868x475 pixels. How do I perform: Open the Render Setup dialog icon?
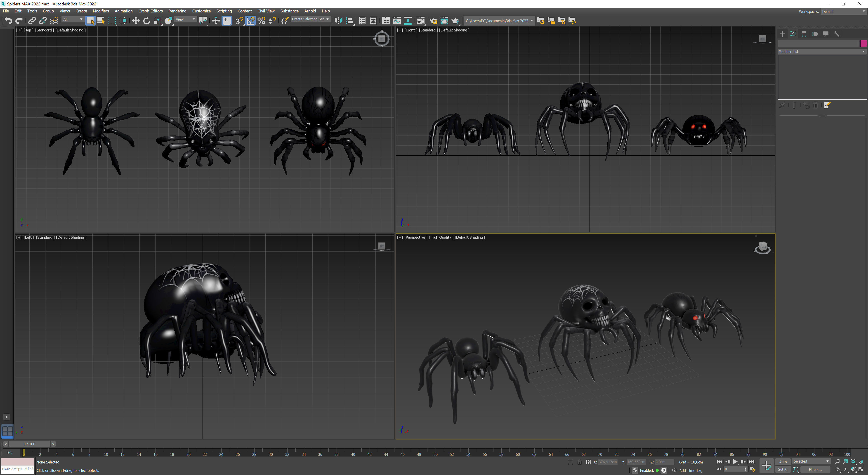pyautogui.click(x=433, y=21)
